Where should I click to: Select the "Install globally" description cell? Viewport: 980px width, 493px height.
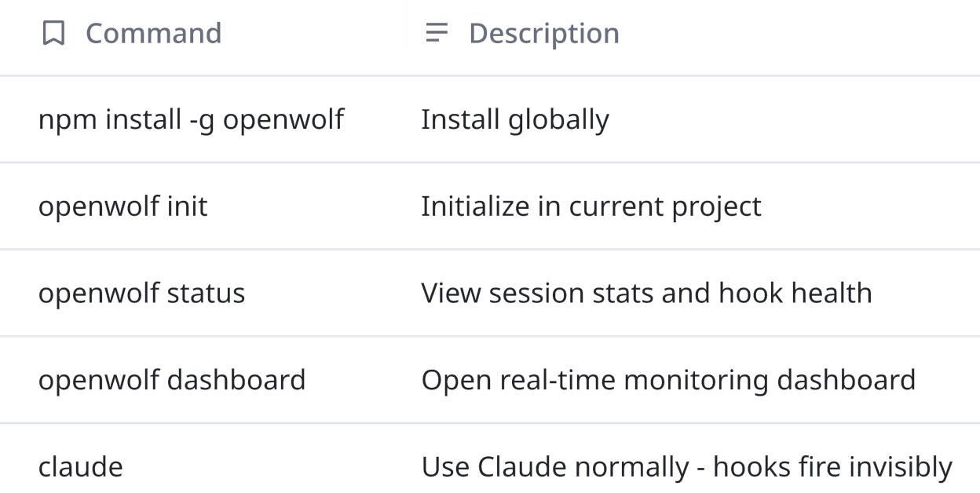pyautogui.click(x=514, y=120)
